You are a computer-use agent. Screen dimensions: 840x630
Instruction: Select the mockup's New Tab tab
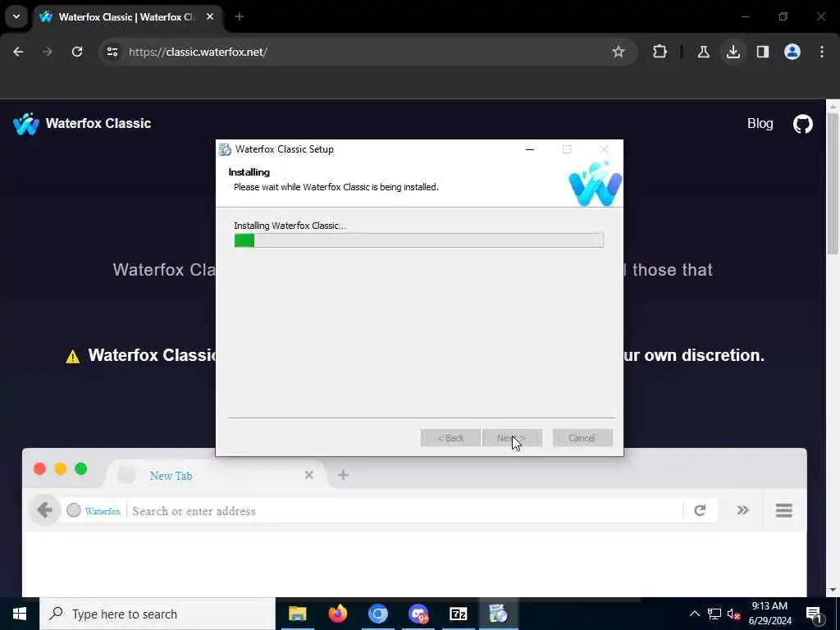pyautogui.click(x=214, y=475)
